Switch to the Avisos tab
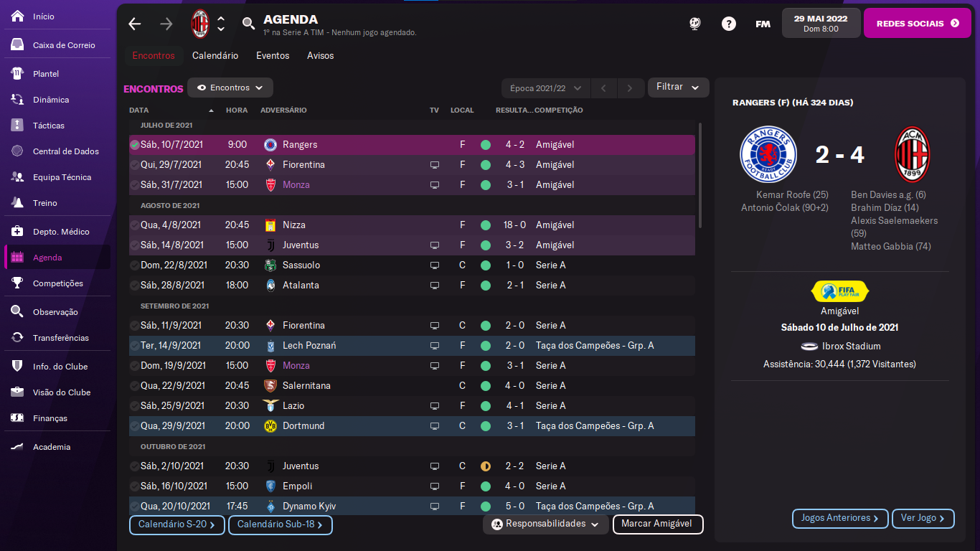This screenshot has height=551, width=980. pyautogui.click(x=320, y=55)
